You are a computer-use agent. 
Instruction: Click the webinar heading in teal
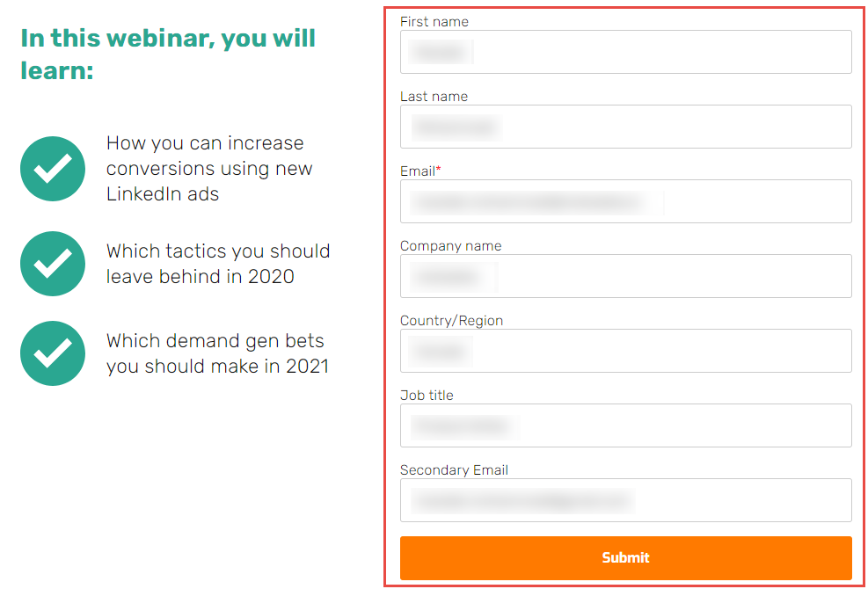(166, 53)
